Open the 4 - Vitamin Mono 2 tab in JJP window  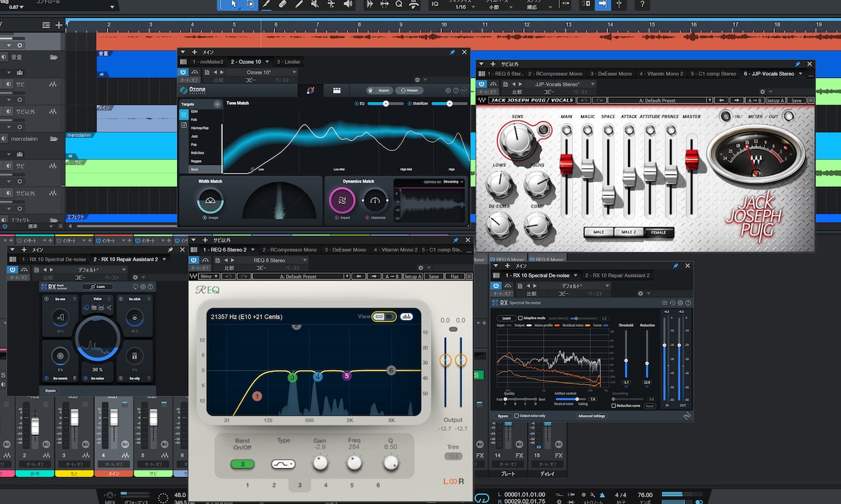tap(661, 74)
